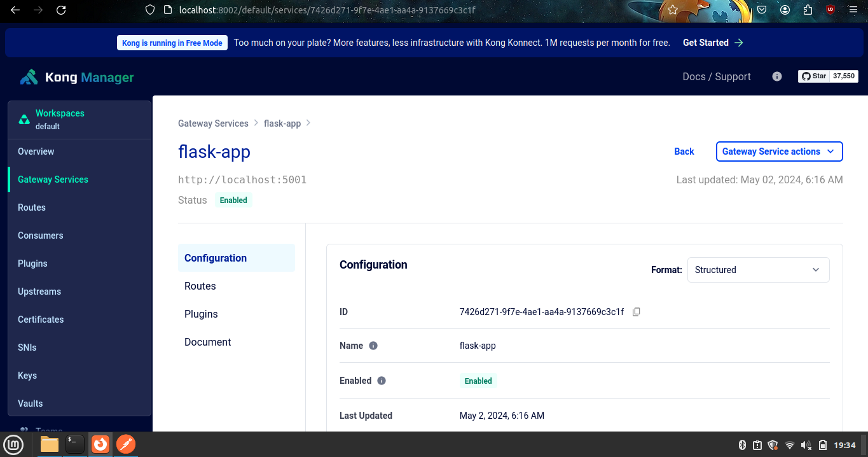Click Get Started in the banner
Viewport: 868px width, 457px height.
click(x=713, y=43)
